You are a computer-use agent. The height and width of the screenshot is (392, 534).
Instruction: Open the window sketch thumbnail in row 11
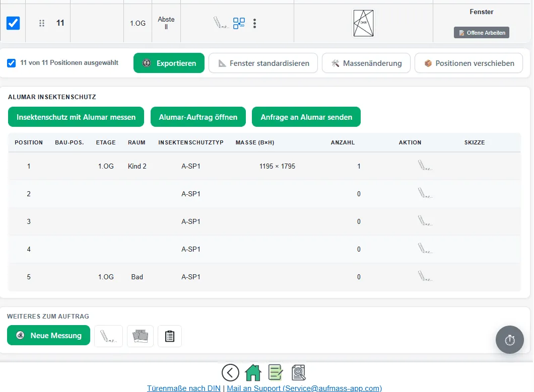click(x=363, y=23)
